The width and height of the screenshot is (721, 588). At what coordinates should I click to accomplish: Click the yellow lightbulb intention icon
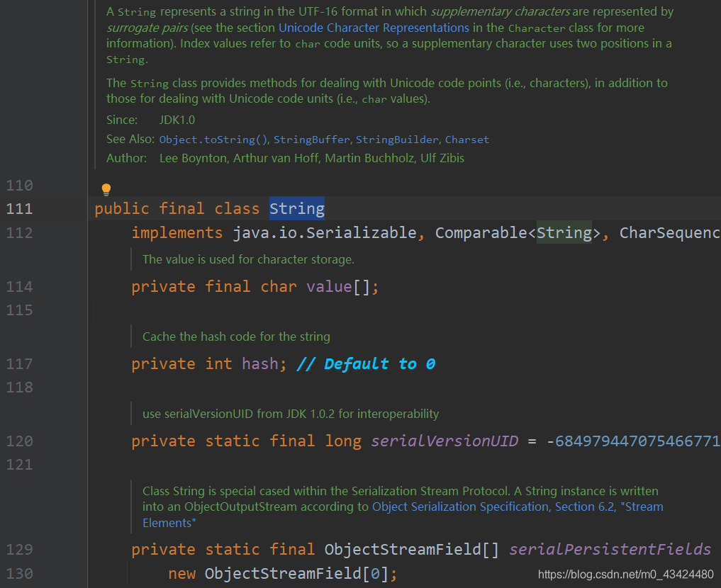pyautogui.click(x=106, y=189)
